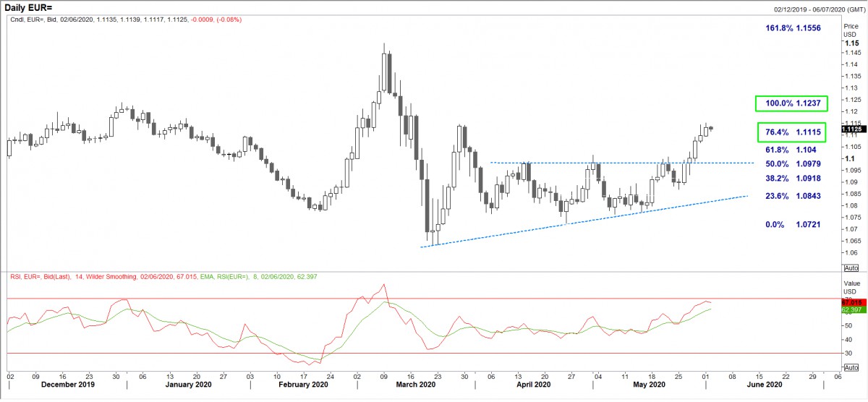
Task: Click the boxed 100.0% 1.1237 Fibonacci level
Action: [793, 103]
